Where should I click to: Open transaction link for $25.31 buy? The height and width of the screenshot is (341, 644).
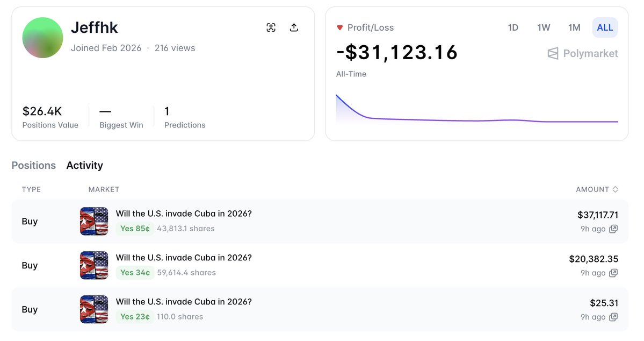click(x=613, y=317)
